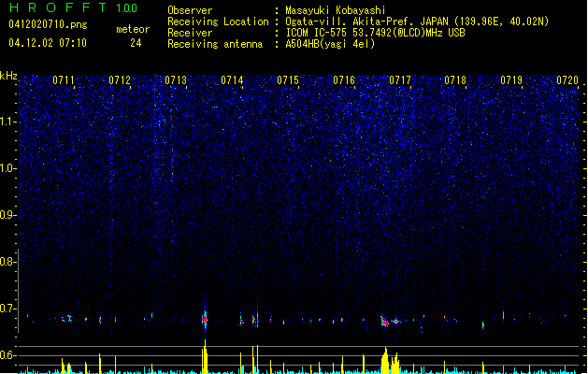Click the 0.9 kHz axis label
This screenshot has width=588, height=374.
pyautogui.click(x=8, y=215)
